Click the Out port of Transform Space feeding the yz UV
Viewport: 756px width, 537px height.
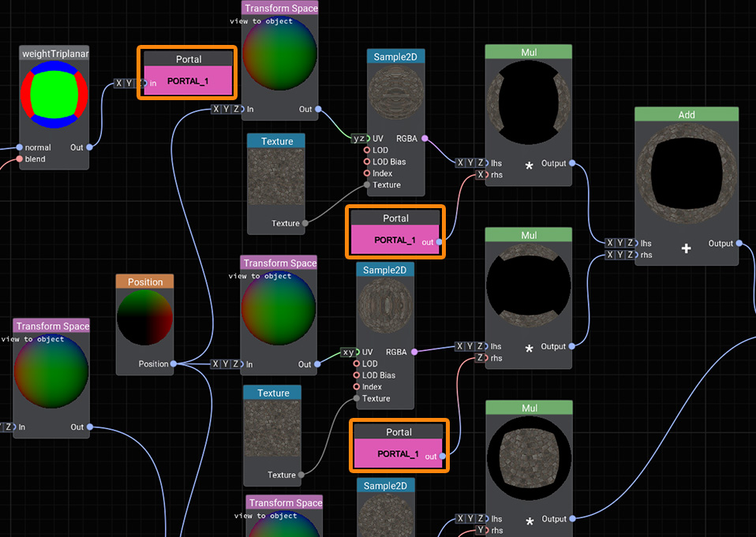click(x=318, y=110)
